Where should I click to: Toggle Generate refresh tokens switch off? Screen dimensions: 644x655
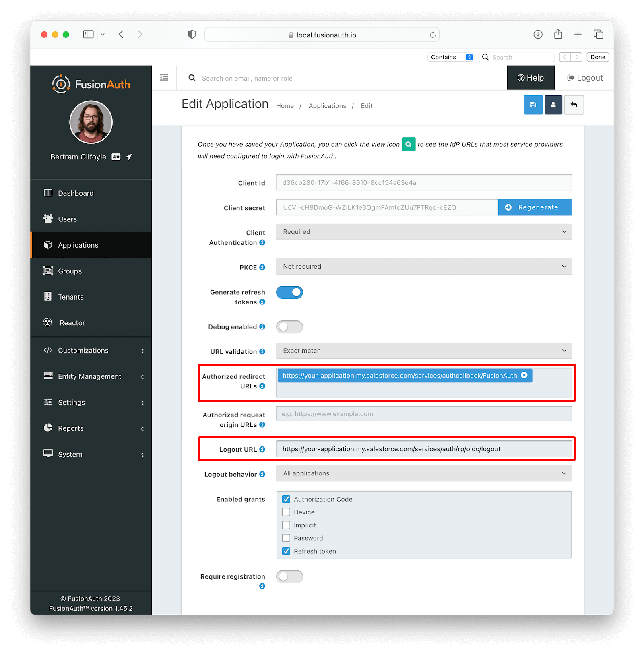289,292
